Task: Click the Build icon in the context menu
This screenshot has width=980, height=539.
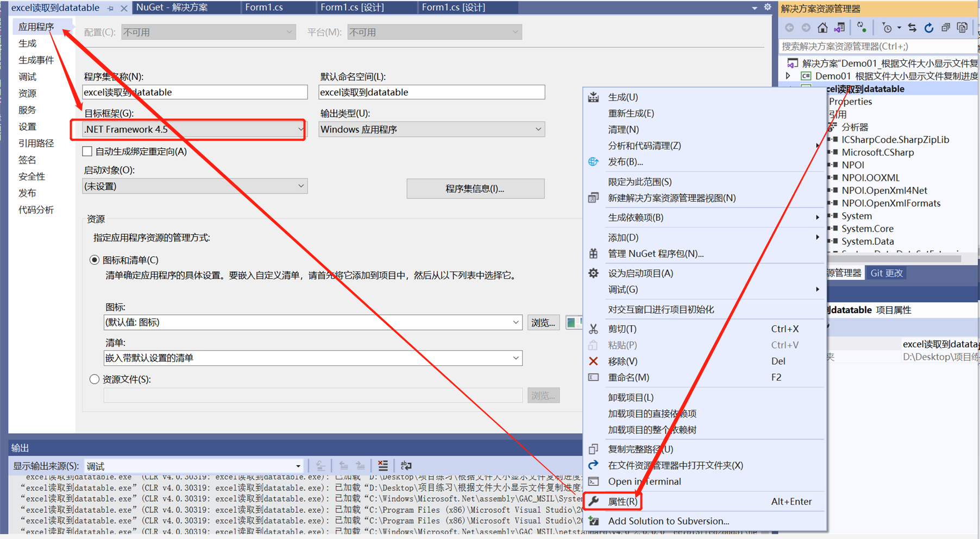Action: click(x=593, y=97)
